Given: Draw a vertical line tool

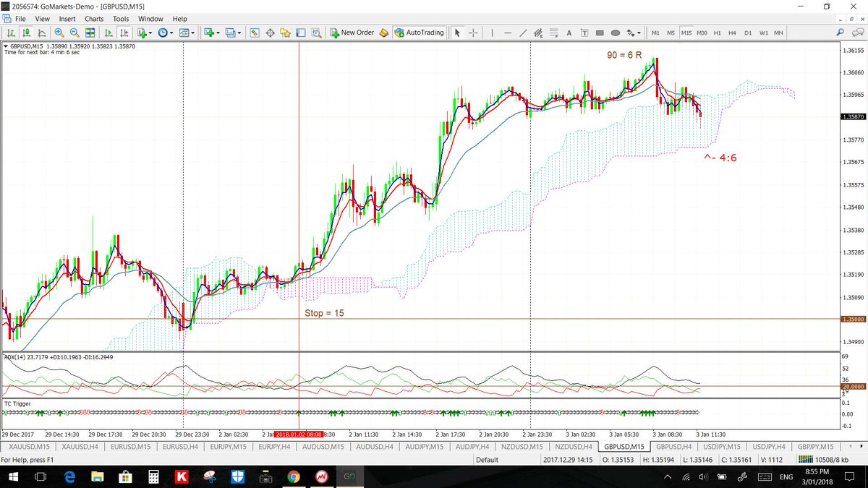Looking at the screenshot, I should [493, 33].
